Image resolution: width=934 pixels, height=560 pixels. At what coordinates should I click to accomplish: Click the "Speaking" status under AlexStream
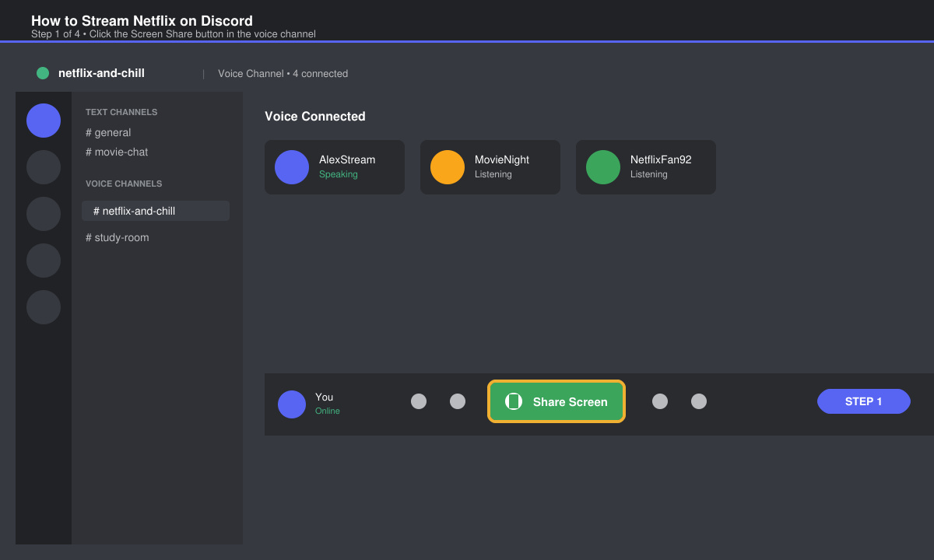(x=339, y=174)
